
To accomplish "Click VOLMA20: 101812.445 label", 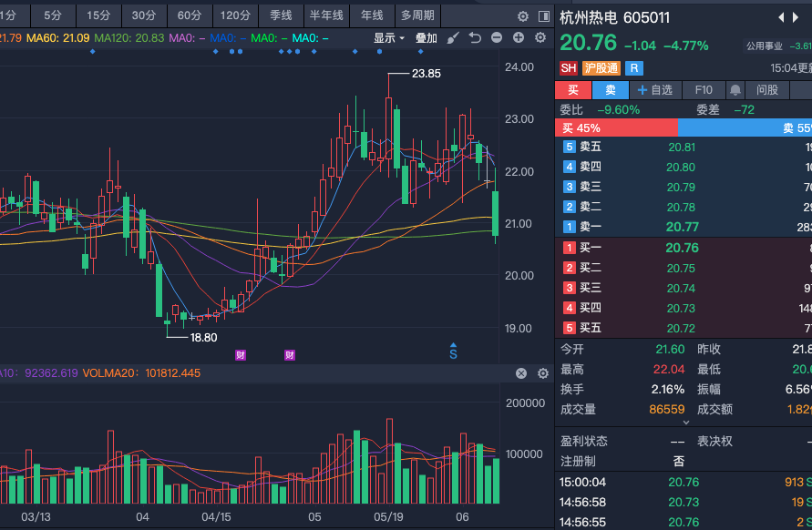I will (141, 373).
